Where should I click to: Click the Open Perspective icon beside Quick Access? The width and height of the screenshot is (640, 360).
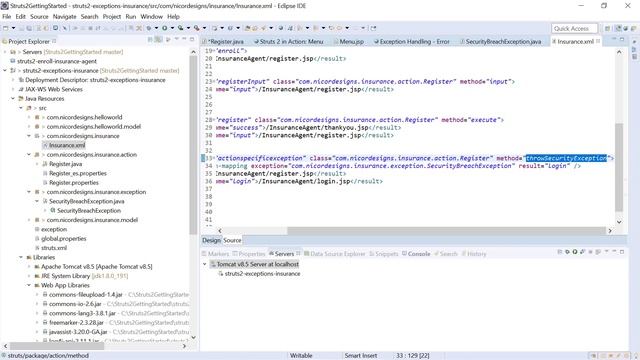[607, 28]
